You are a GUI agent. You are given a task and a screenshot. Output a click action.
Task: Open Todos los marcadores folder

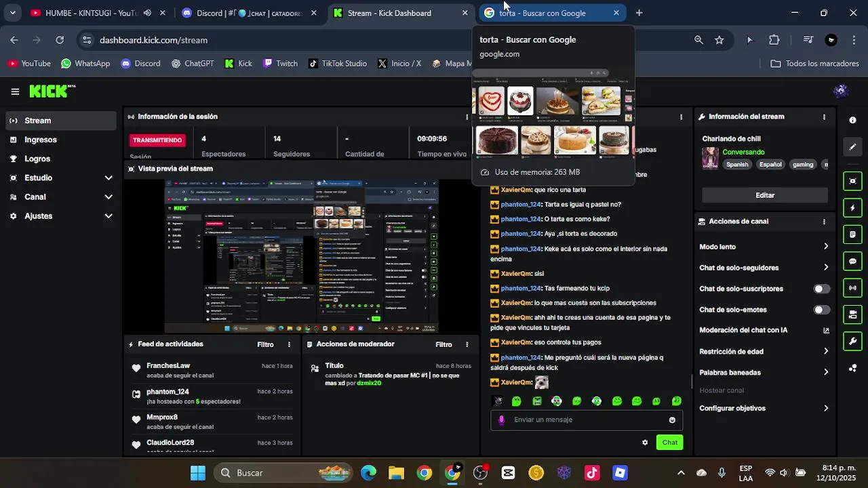814,64
